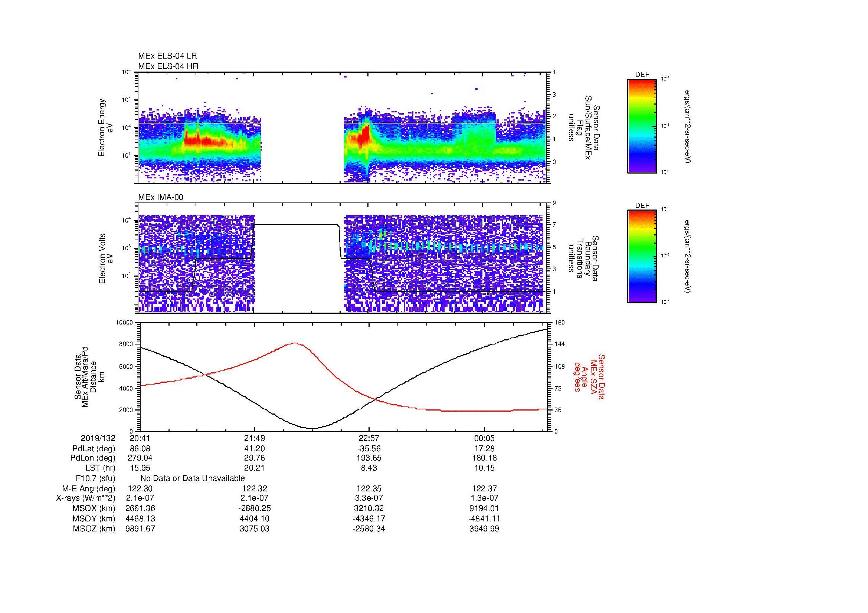The image size is (868, 613).
Task: Click the 180 SZA axis tick label
Action: (560, 323)
